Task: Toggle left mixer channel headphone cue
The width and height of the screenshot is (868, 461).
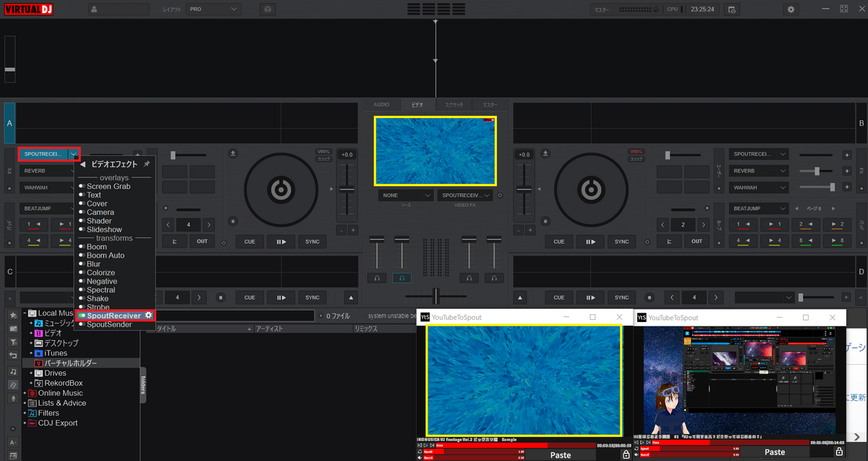Action: tap(377, 278)
